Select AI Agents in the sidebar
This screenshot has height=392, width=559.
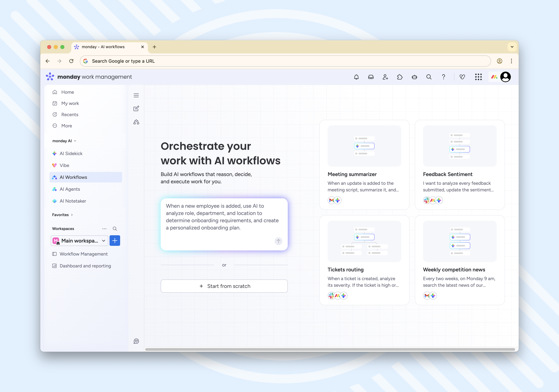pyautogui.click(x=70, y=189)
